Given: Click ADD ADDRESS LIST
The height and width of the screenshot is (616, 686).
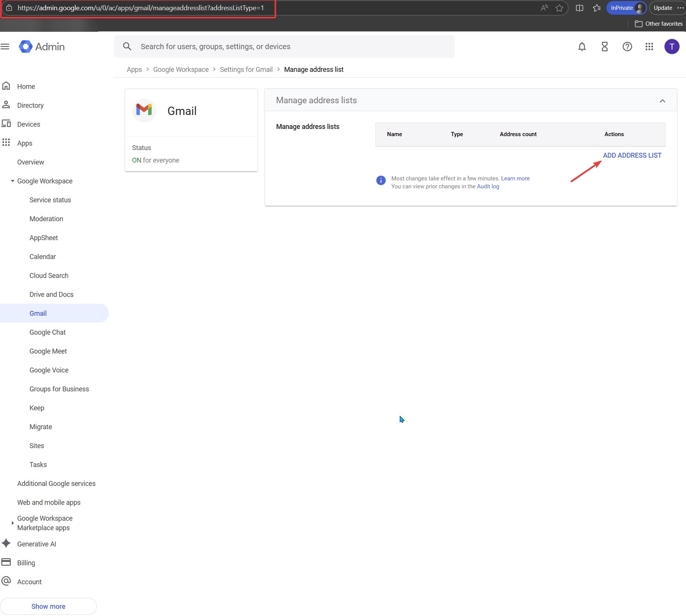Looking at the screenshot, I should point(632,155).
